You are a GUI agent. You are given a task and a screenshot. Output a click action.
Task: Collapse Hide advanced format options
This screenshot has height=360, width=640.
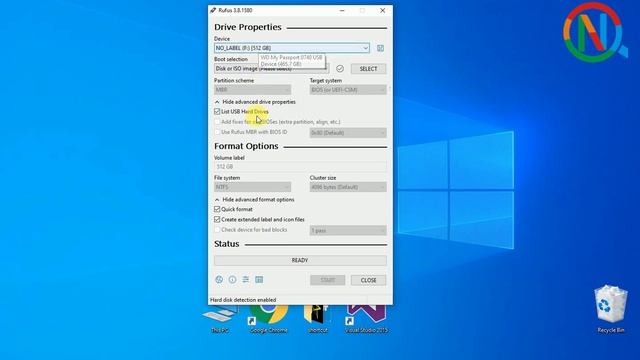click(x=254, y=200)
